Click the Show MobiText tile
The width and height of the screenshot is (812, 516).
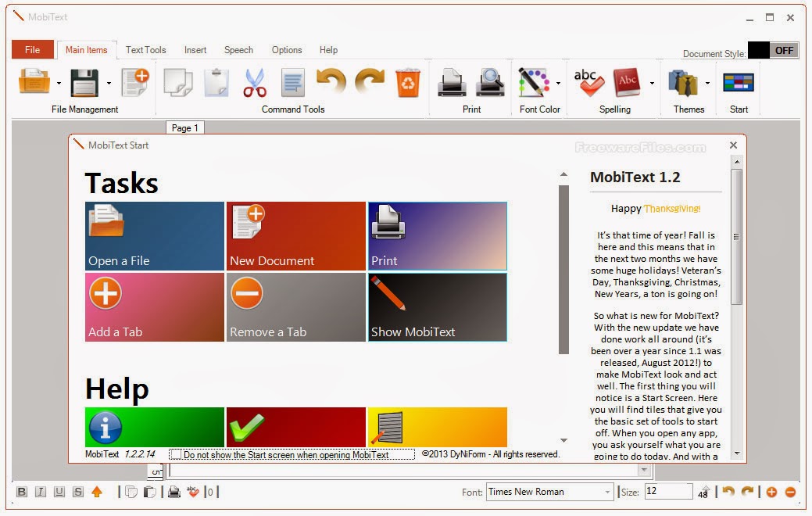pos(438,306)
